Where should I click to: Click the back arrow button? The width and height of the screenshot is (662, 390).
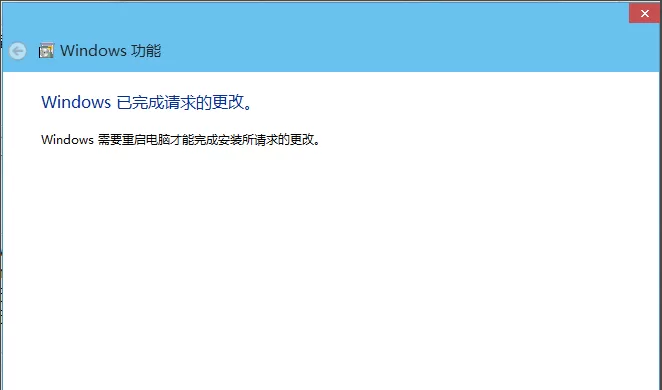pyautogui.click(x=18, y=51)
